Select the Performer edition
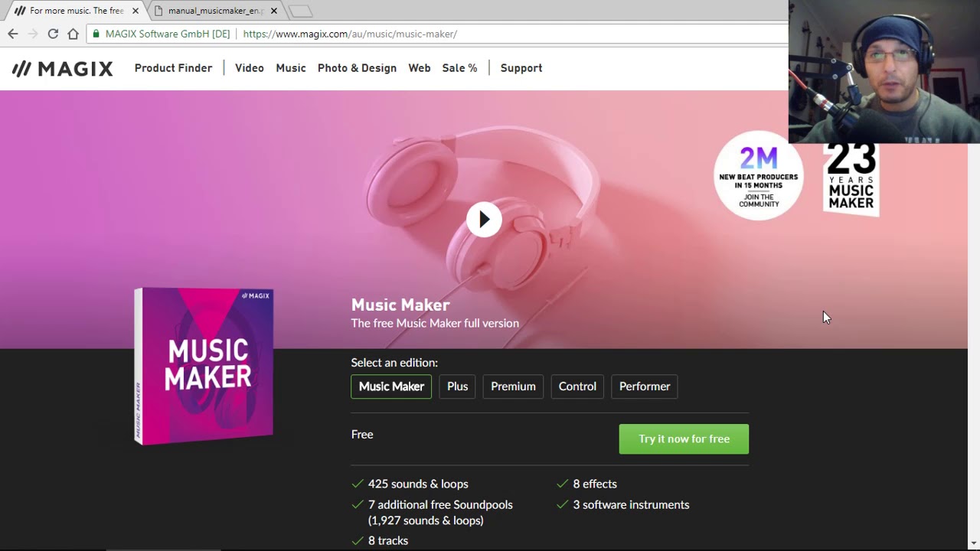 (645, 386)
